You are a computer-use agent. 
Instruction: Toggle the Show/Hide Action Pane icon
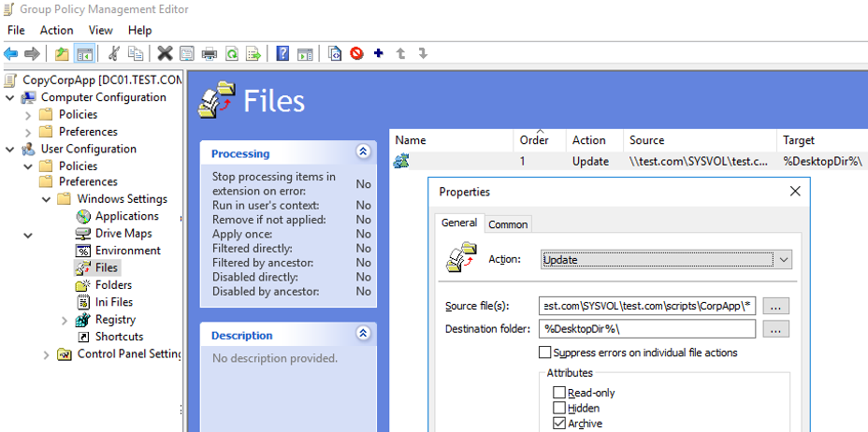pos(305,53)
